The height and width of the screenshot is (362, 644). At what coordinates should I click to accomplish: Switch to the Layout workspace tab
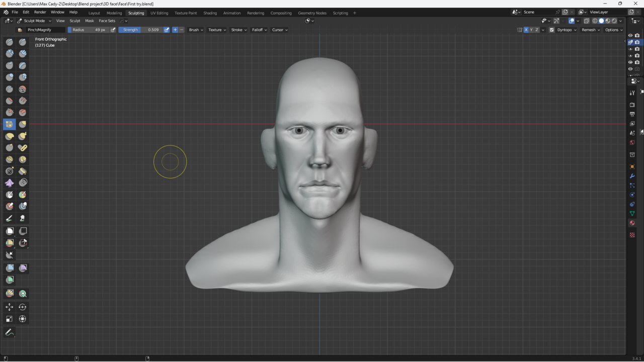tap(94, 13)
